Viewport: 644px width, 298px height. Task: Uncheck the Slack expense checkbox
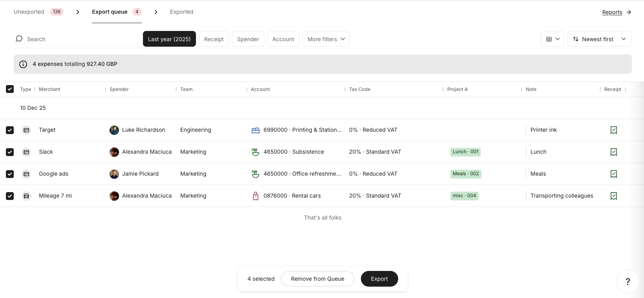(x=10, y=152)
